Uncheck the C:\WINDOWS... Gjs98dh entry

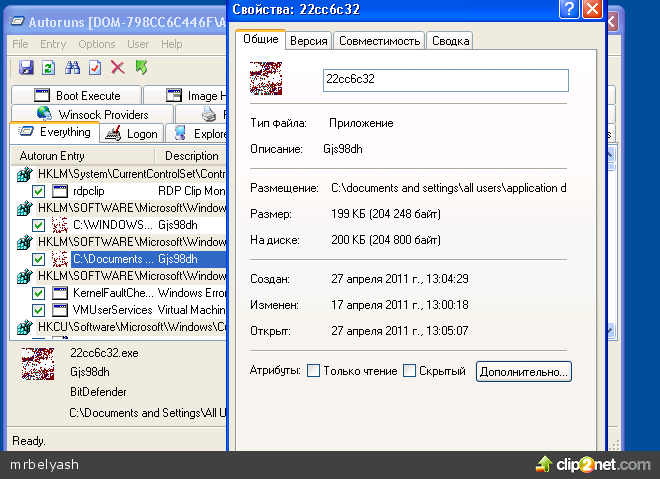[38, 225]
